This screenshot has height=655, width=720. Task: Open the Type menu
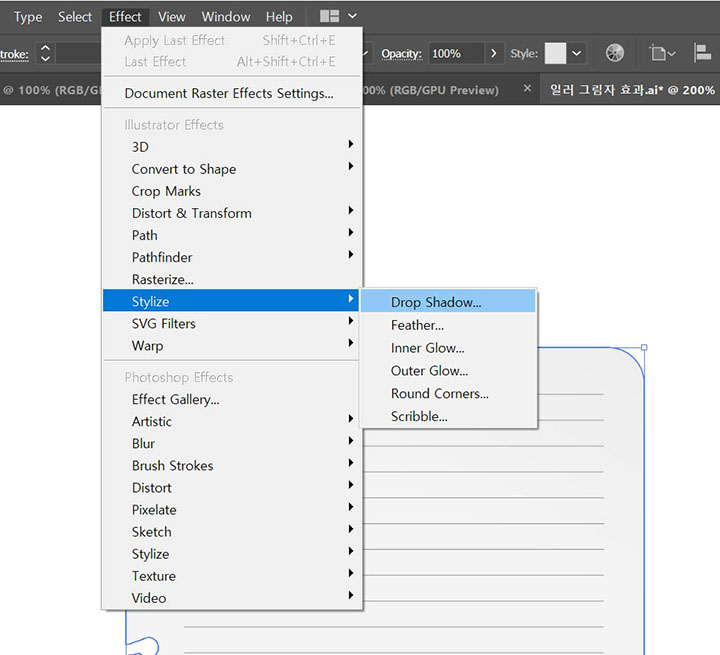pyautogui.click(x=28, y=17)
